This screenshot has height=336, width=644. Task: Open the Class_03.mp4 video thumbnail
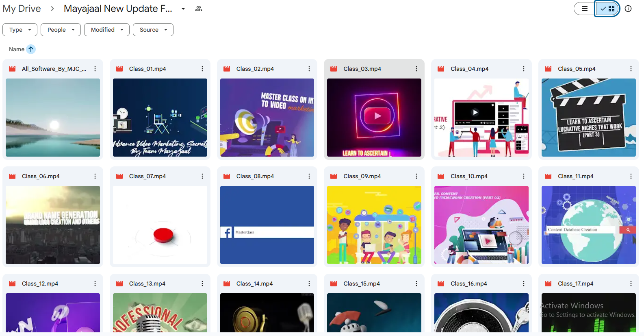(374, 118)
